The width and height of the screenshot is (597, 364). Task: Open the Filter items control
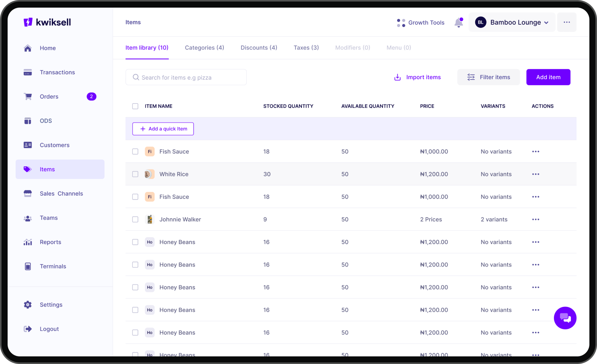pyautogui.click(x=488, y=77)
